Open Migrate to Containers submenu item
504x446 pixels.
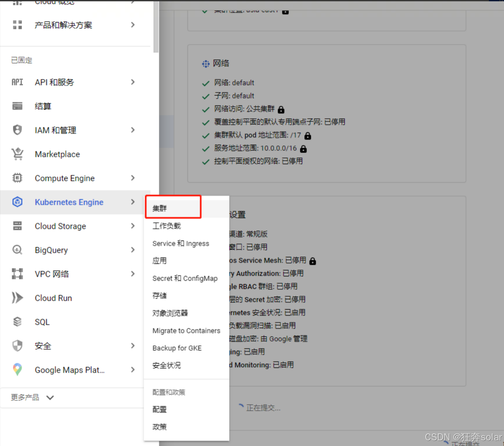[187, 331]
